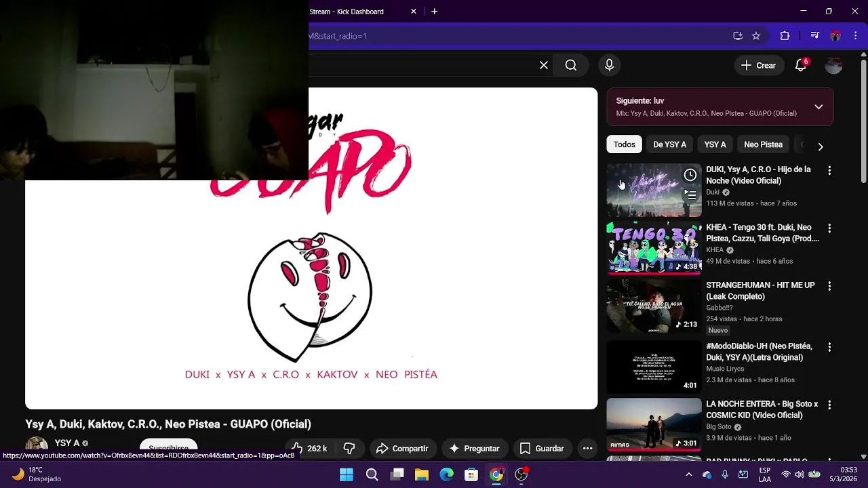Image resolution: width=868 pixels, height=488 pixels.
Task: Open #ModoDiablo-UH lyric video thumbnail
Action: click(x=654, y=366)
